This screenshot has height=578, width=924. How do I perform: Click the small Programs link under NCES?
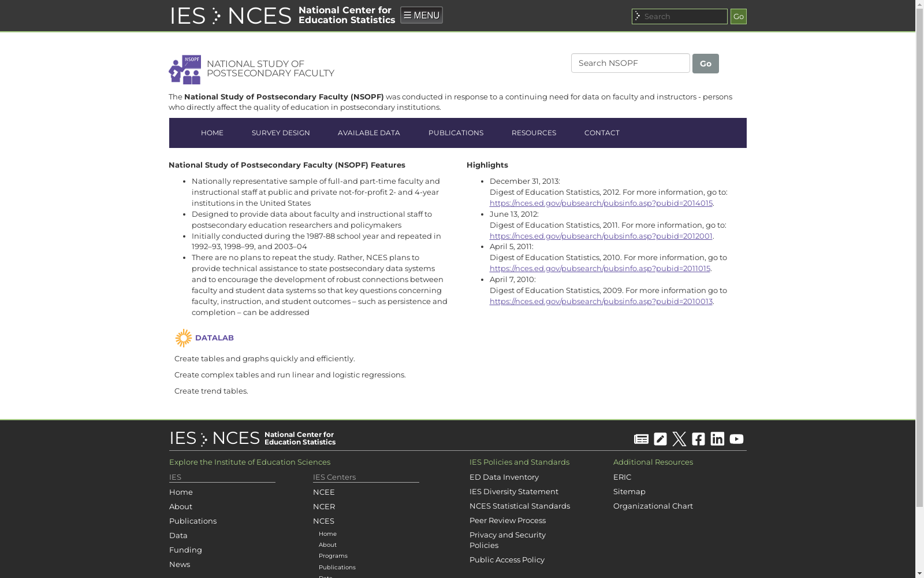333,556
